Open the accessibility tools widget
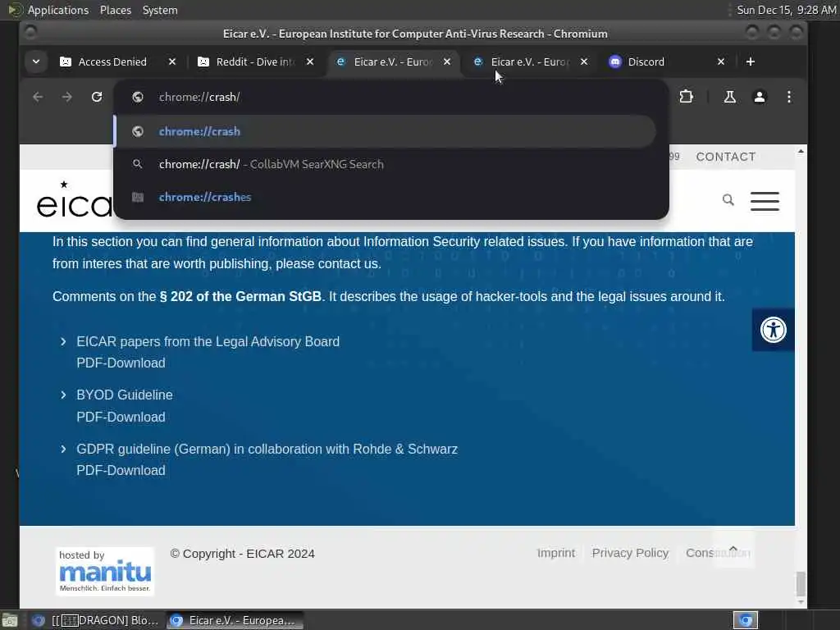 tap(773, 330)
